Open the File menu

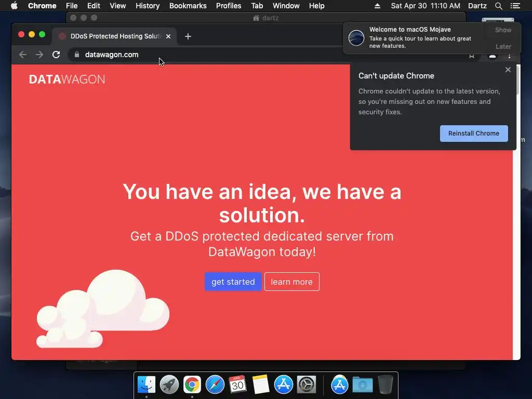click(x=72, y=6)
